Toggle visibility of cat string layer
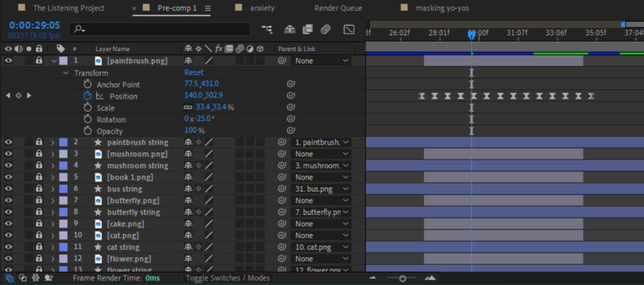This screenshot has width=644, height=285. coord(8,247)
